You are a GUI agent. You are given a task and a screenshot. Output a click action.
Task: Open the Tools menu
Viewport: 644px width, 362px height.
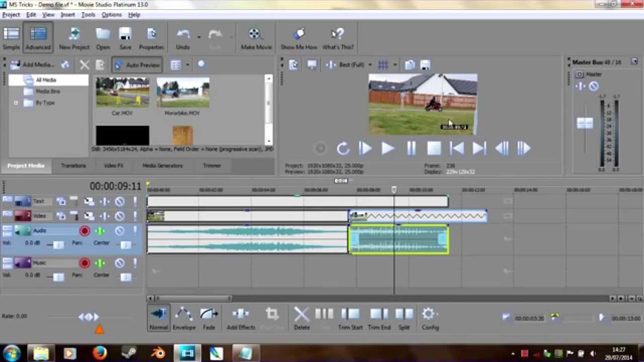[x=89, y=15]
